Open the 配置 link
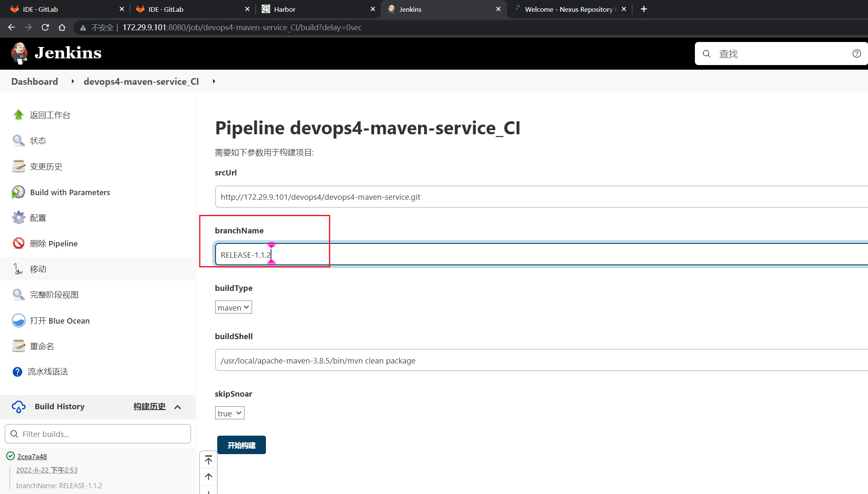This screenshot has width=868, height=494. [x=38, y=218]
